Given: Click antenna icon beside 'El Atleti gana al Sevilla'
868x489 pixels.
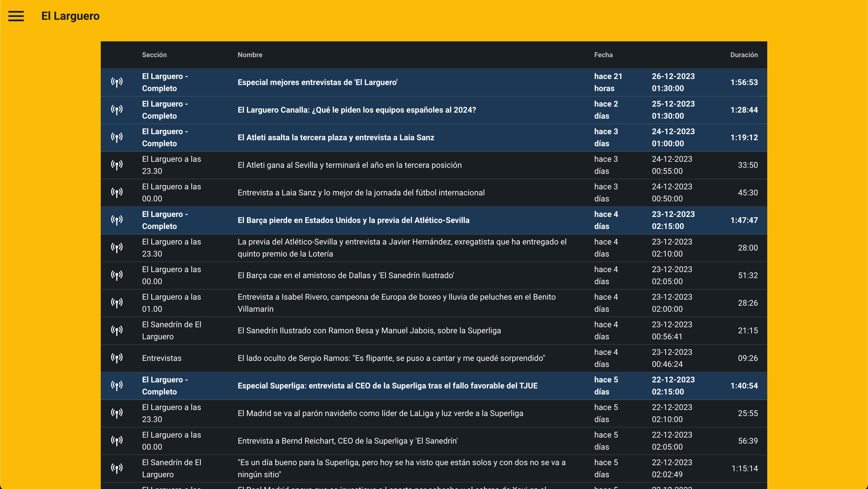Looking at the screenshot, I should click(x=117, y=165).
